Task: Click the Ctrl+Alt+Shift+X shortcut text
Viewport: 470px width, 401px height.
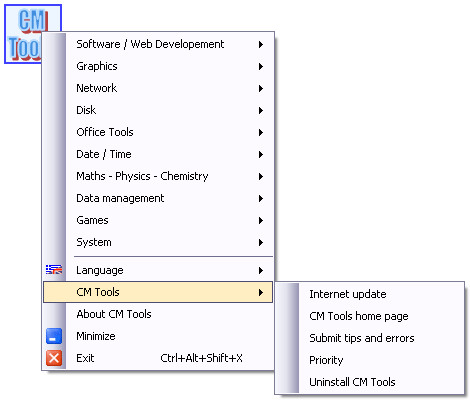Action: coord(201,358)
